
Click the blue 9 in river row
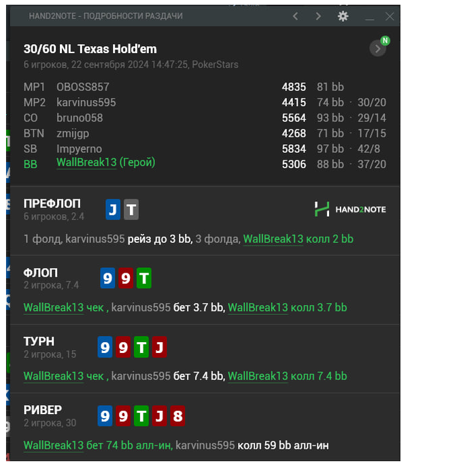click(x=105, y=415)
